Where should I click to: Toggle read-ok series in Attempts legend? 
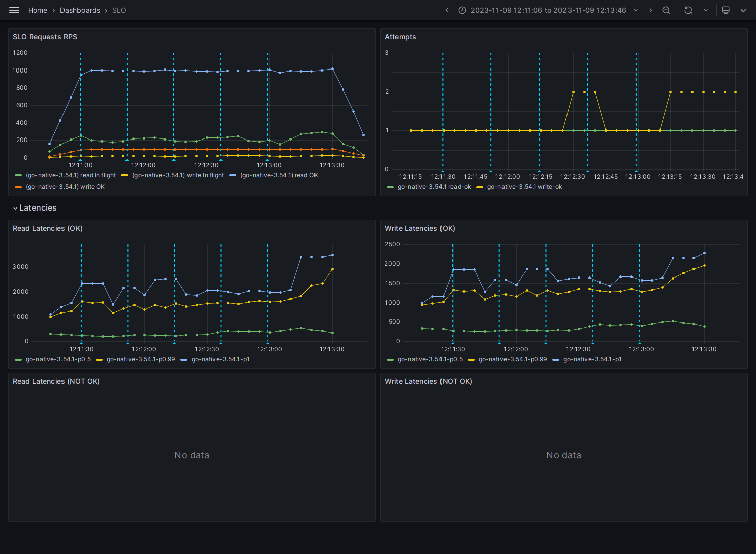pyautogui.click(x=434, y=187)
